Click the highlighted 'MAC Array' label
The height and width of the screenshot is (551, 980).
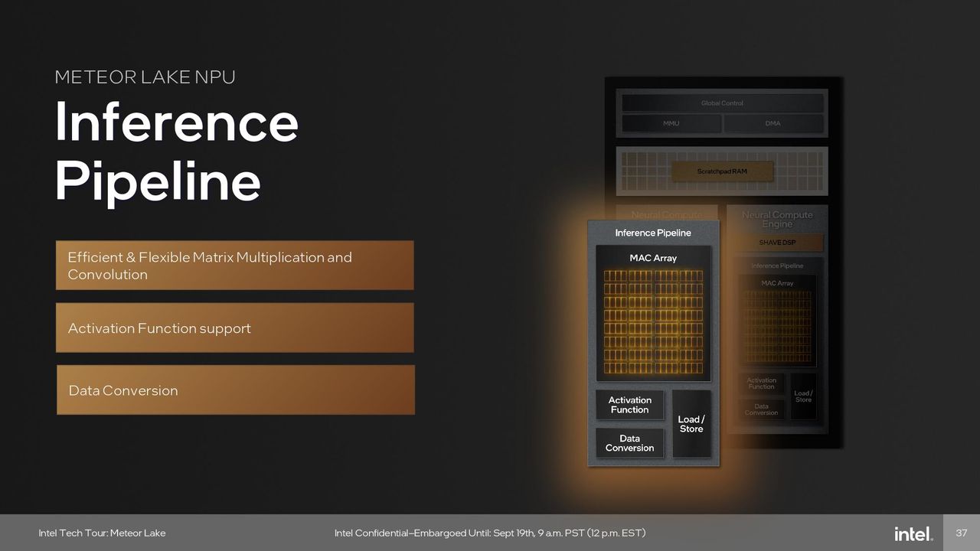click(653, 258)
